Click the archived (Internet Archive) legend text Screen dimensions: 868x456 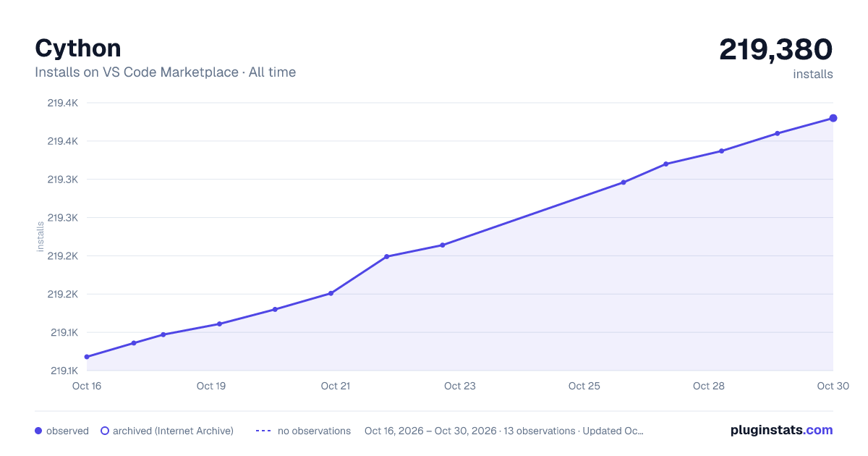pos(173,431)
